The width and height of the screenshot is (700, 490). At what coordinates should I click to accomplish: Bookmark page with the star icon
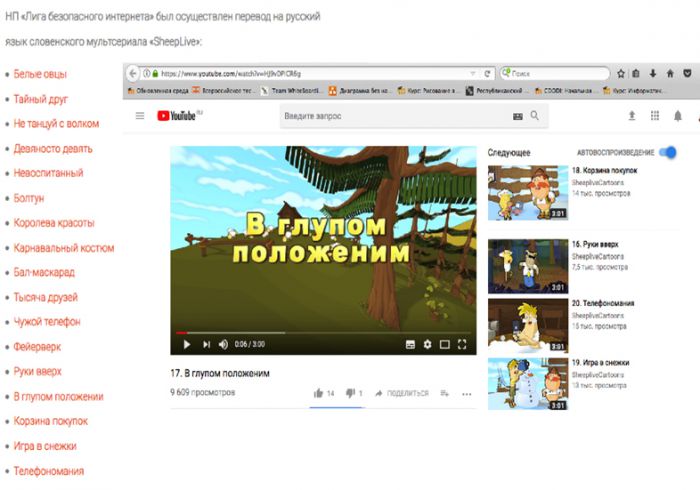621,74
